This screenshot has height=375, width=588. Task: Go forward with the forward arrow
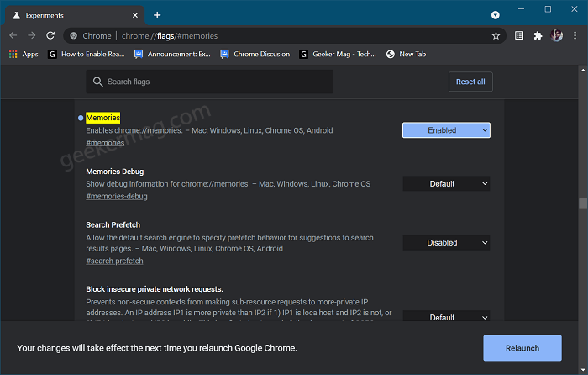32,35
